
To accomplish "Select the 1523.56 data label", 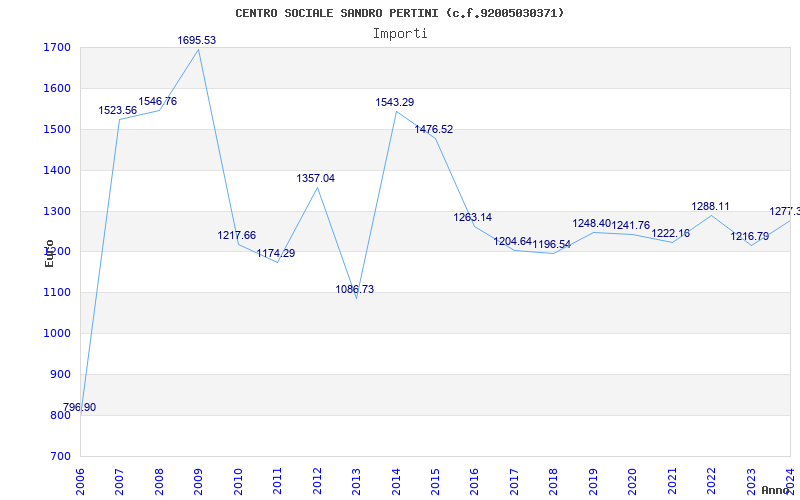I will pos(117,110).
